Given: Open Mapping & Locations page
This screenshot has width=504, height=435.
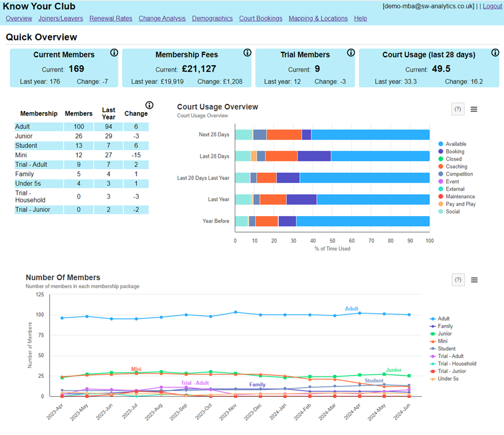Looking at the screenshot, I should pyautogui.click(x=318, y=18).
